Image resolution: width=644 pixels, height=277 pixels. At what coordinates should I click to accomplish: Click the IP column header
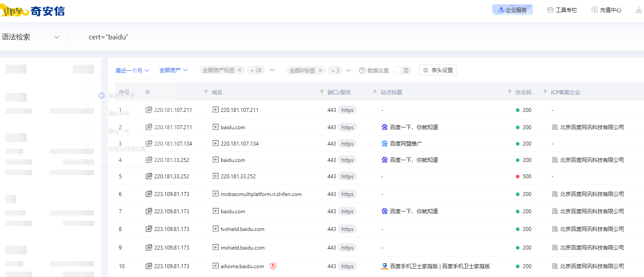point(148,92)
